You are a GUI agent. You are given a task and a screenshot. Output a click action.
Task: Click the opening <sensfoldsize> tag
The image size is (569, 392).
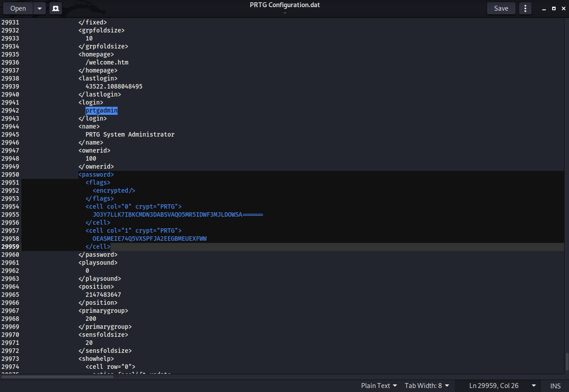pos(103,335)
